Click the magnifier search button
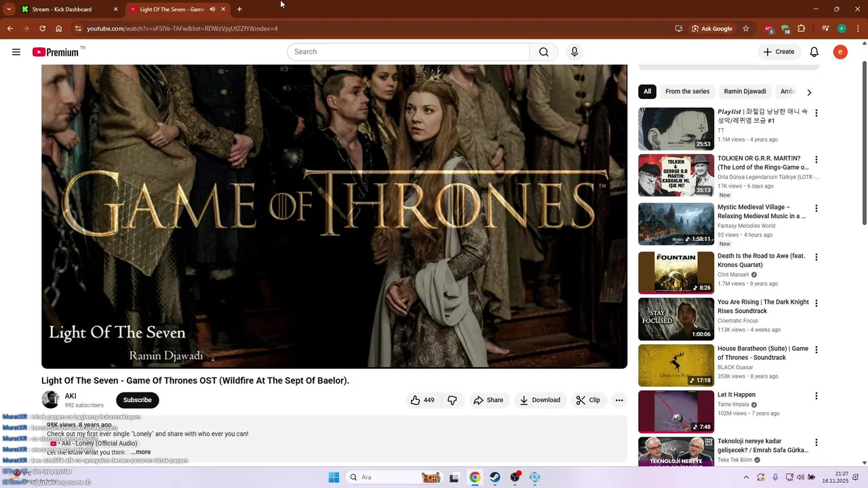 (x=544, y=52)
